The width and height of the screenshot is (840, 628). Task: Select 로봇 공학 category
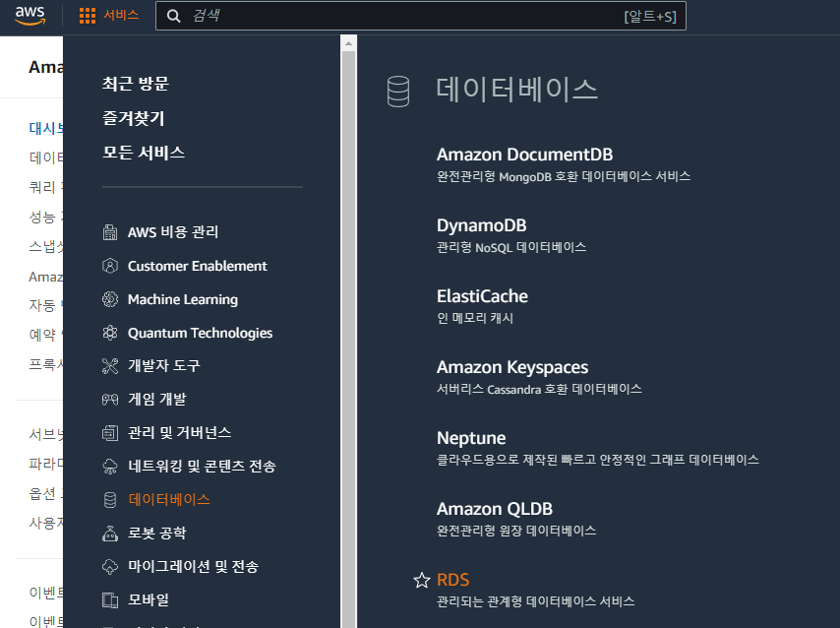pyautogui.click(x=157, y=534)
